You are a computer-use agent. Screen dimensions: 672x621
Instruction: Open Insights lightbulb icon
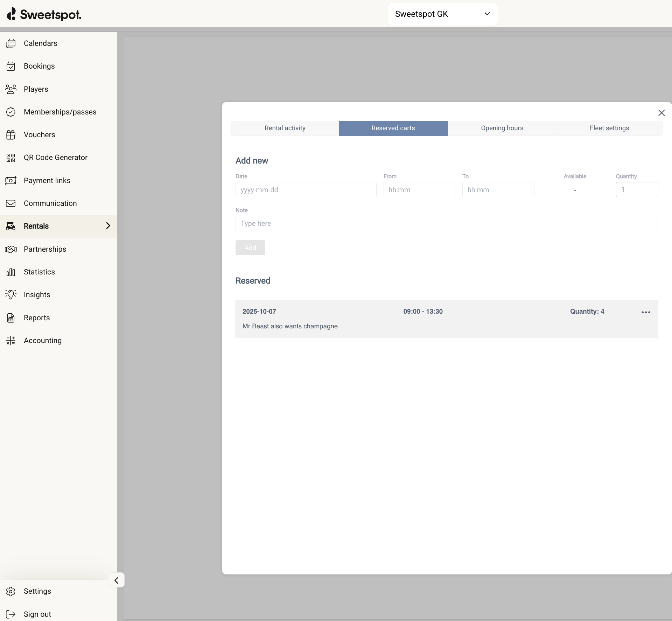[11, 295]
